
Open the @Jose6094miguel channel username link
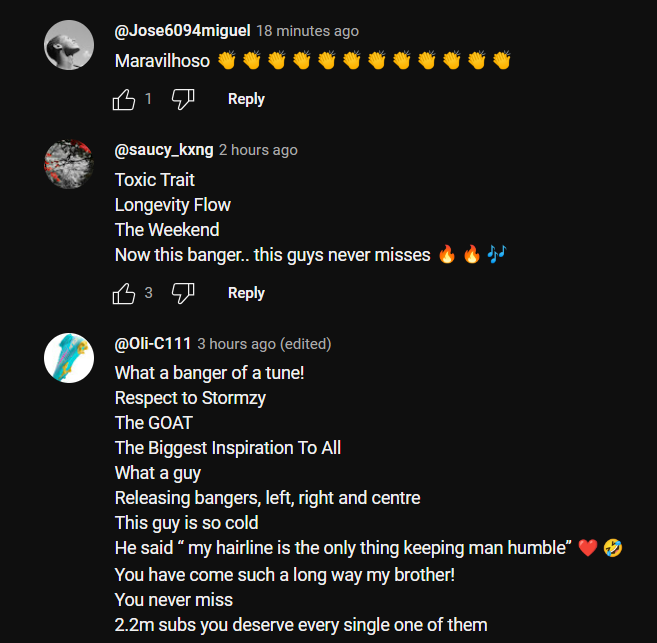point(182,31)
